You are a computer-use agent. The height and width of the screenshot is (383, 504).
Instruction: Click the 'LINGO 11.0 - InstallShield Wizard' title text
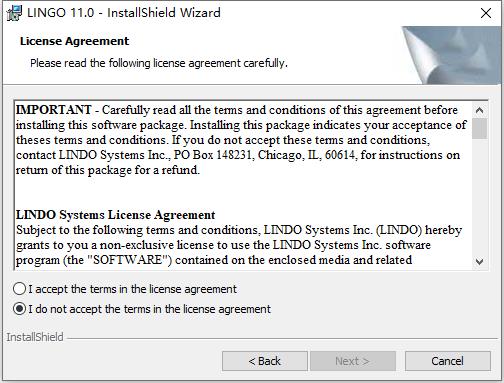pyautogui.click(x=124, y=13)
